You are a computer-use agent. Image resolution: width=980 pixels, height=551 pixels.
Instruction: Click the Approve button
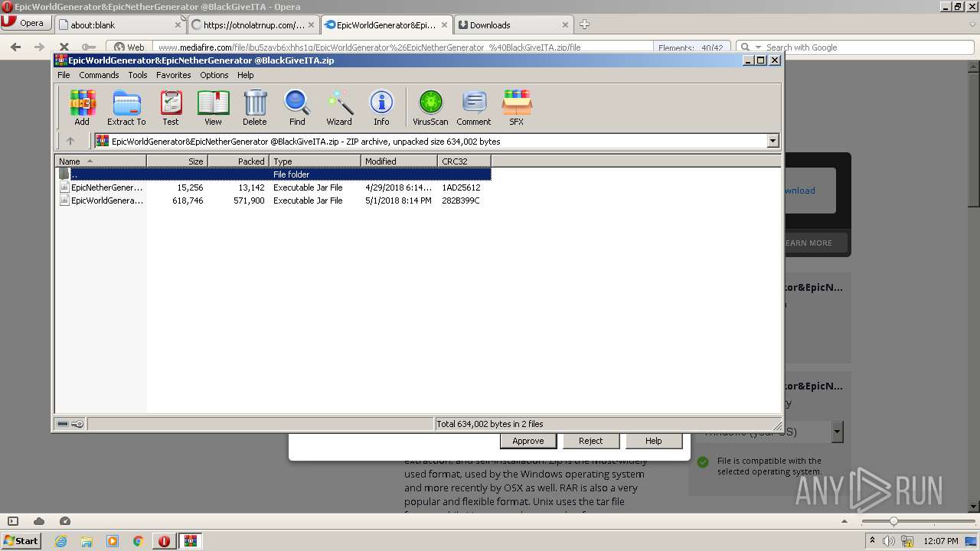tap(528, 441)
